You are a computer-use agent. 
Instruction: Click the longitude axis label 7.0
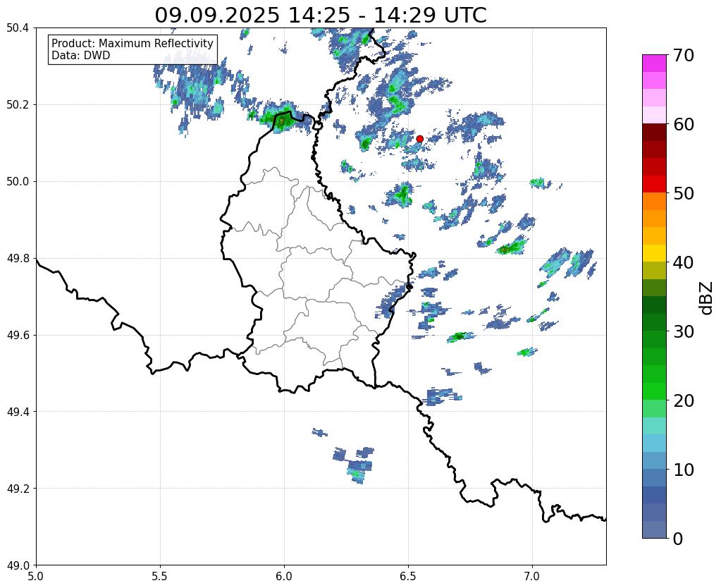click(533, 576)
